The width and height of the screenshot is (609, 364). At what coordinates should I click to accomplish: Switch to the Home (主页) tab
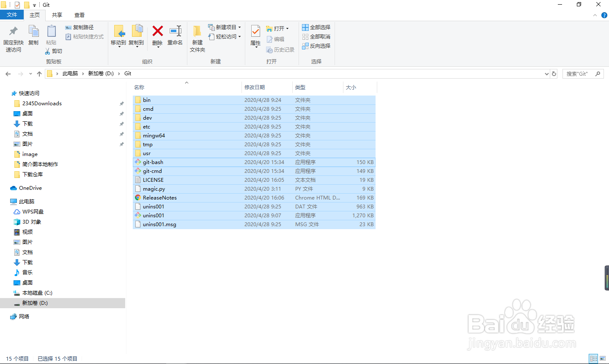point(35,15)
